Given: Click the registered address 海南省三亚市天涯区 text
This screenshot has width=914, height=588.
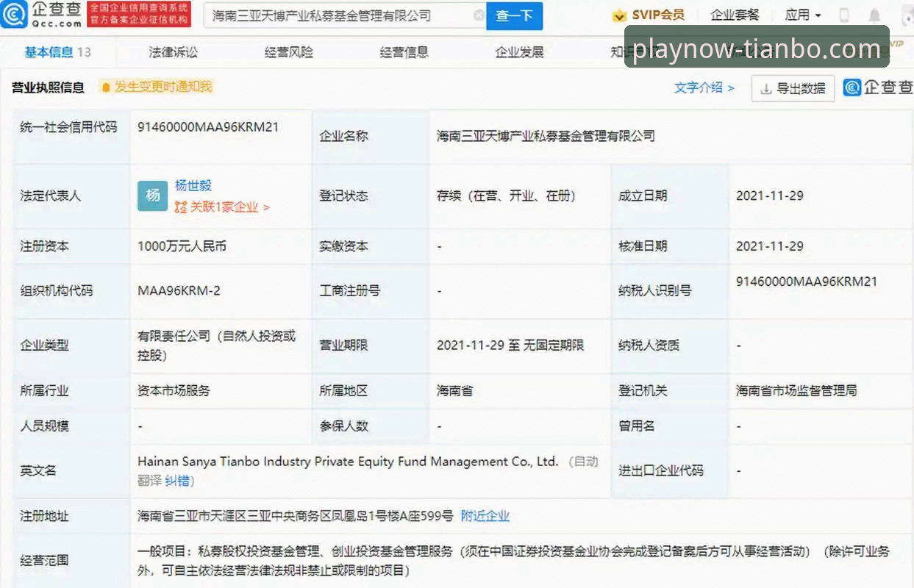Looking at the screenshot, I should tap(296, 516).
